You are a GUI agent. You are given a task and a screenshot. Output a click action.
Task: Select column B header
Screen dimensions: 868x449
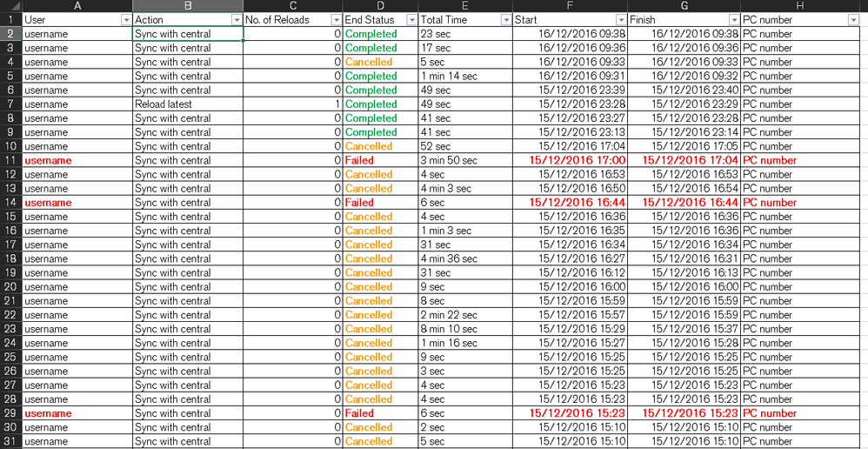click(x=188, y=6)
